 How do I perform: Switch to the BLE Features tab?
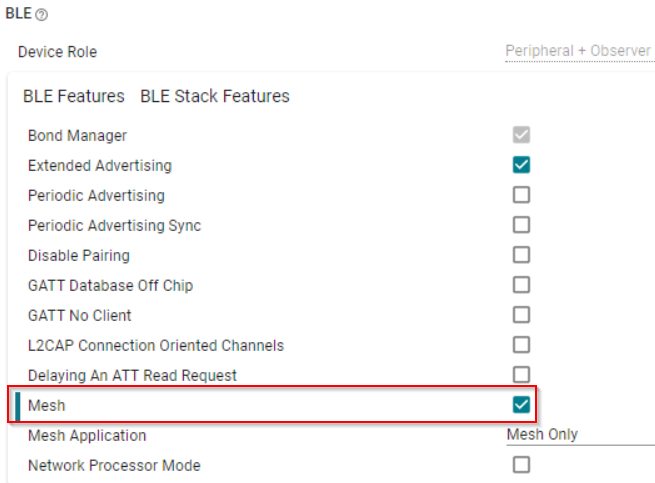(x=74, y=96)
